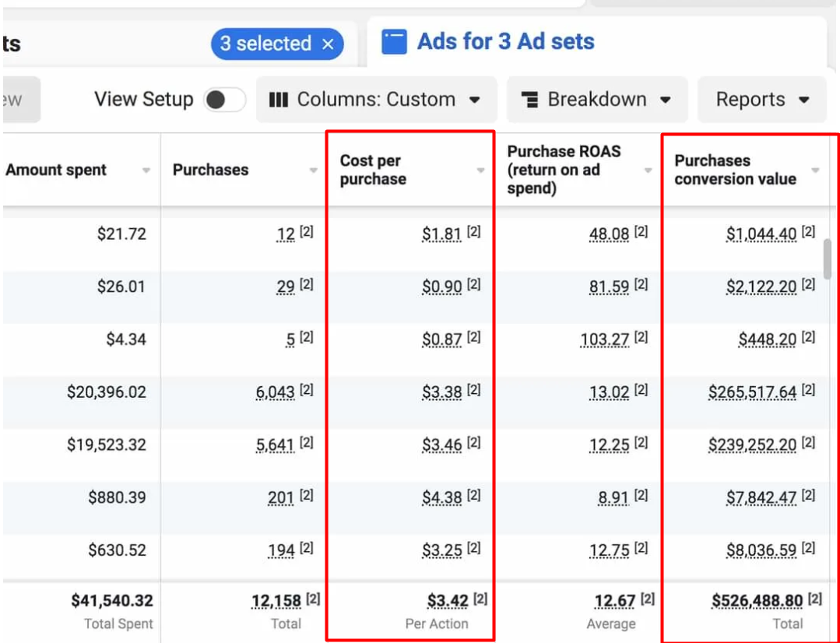This screenshot has height=643, width=840.
Task: Click the 6,043 purchases value link
Action: 275,392
